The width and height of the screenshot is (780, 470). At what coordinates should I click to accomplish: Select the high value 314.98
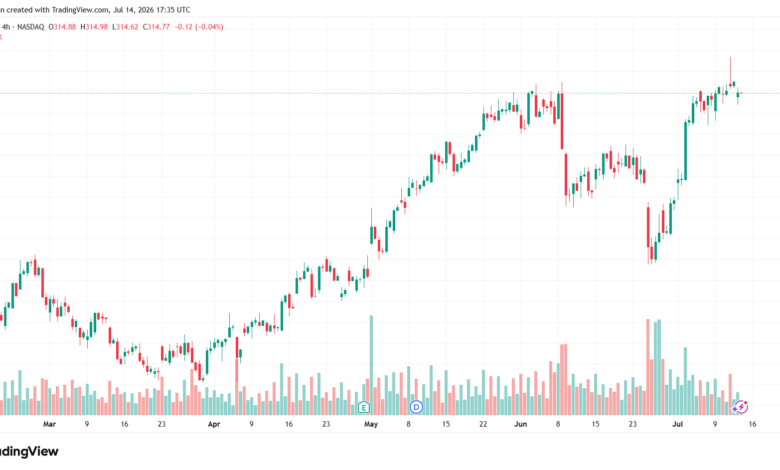97,27
